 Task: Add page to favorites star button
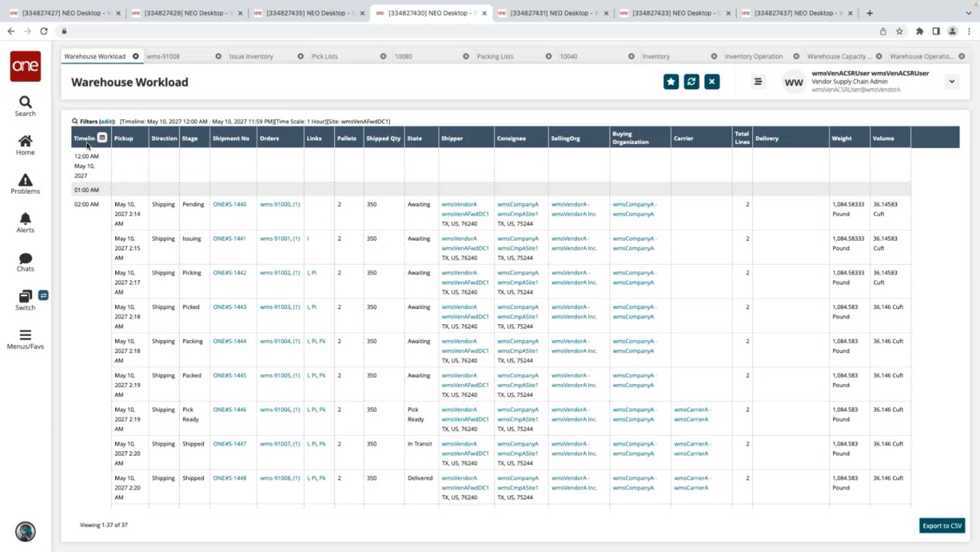pyautogui.click(x=671, y=82)
